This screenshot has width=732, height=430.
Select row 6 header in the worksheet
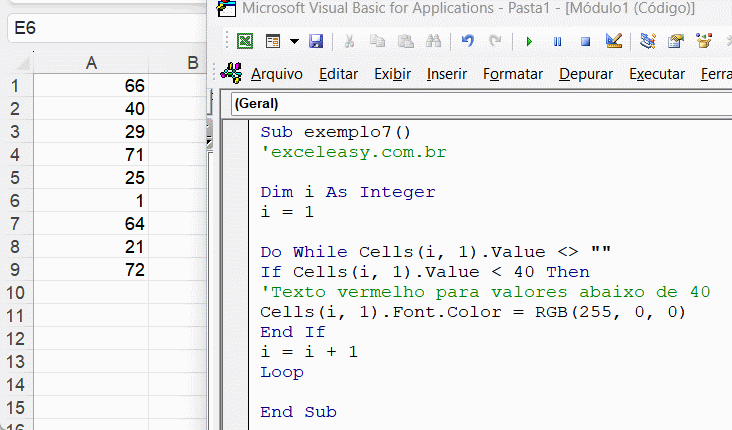pos(14,201)
